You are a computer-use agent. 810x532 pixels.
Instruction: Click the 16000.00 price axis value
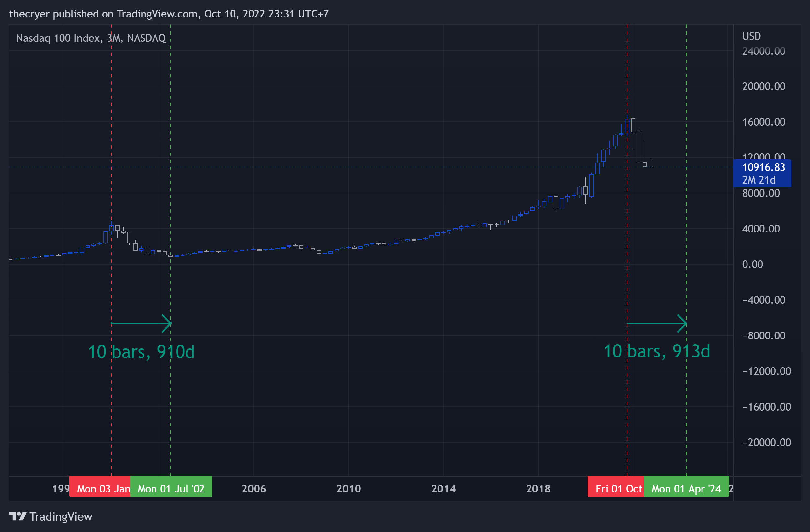764,122
